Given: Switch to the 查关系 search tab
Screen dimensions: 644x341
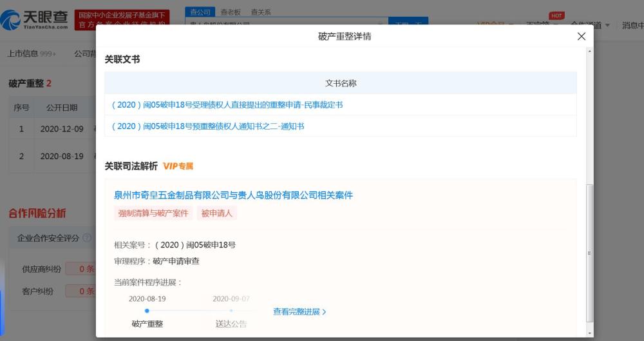Looking at the screenshot, I should coord(261,12).
